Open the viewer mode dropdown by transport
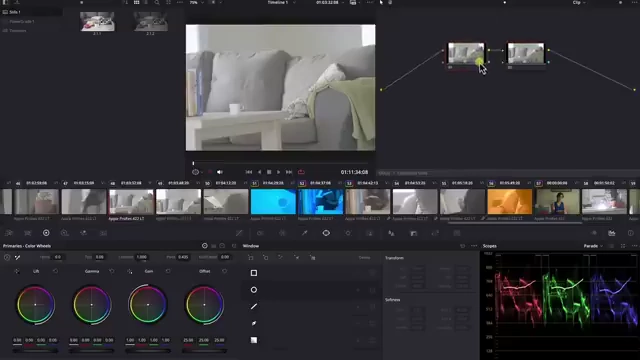Image resolution: width=640 pixels, height=360 pixels. click(x=197, y=172)
